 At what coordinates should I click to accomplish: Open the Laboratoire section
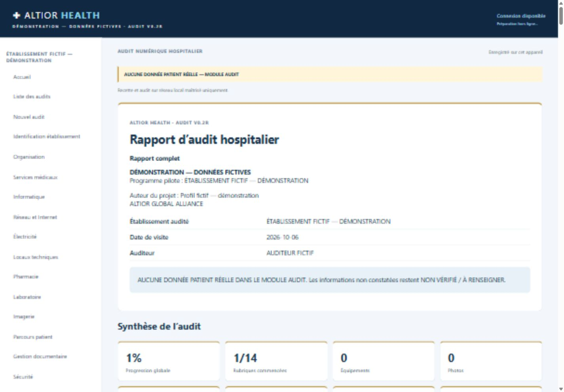click(x=27, y=297)
